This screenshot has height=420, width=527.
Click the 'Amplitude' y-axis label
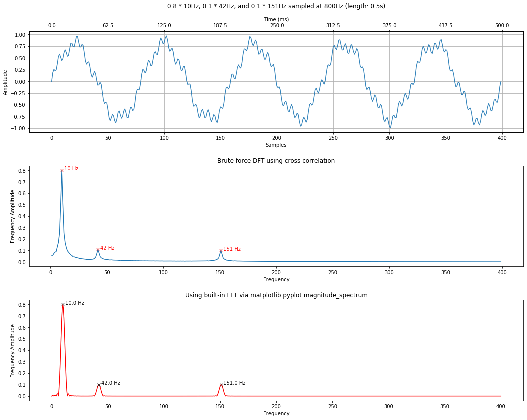pos(5,81)
